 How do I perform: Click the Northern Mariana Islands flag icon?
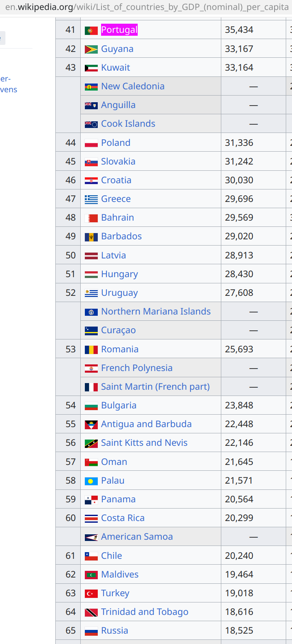91,312
